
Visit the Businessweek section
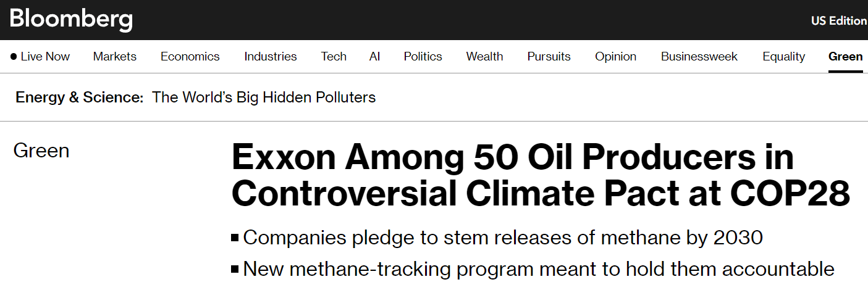pos(699,57)
